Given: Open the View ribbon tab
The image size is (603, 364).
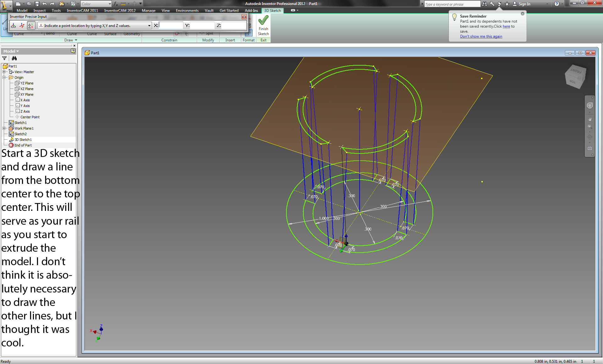Looking at the screenshot, I should [166, 10].
